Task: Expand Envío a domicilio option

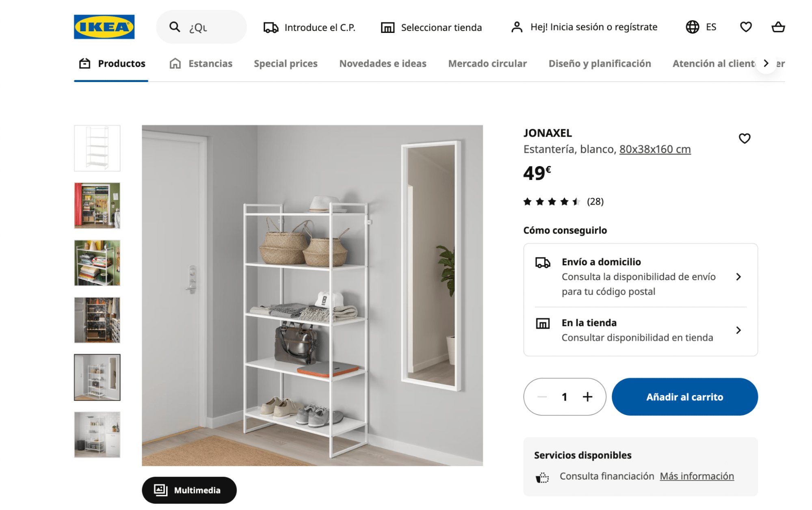Action: [641, 277]
